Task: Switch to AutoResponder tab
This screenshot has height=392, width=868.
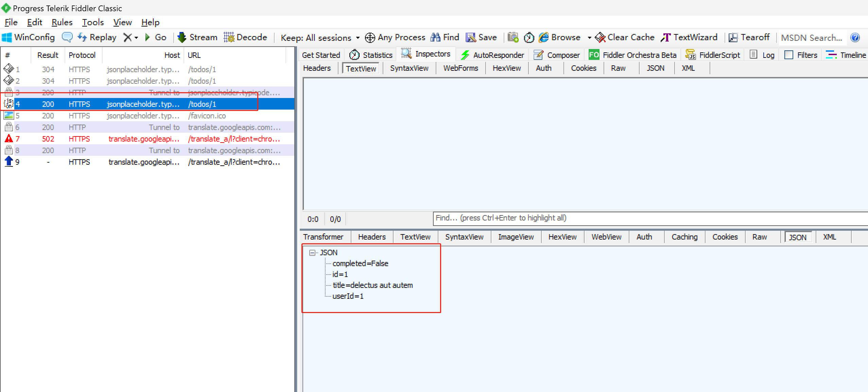Action: coord(492,55)
